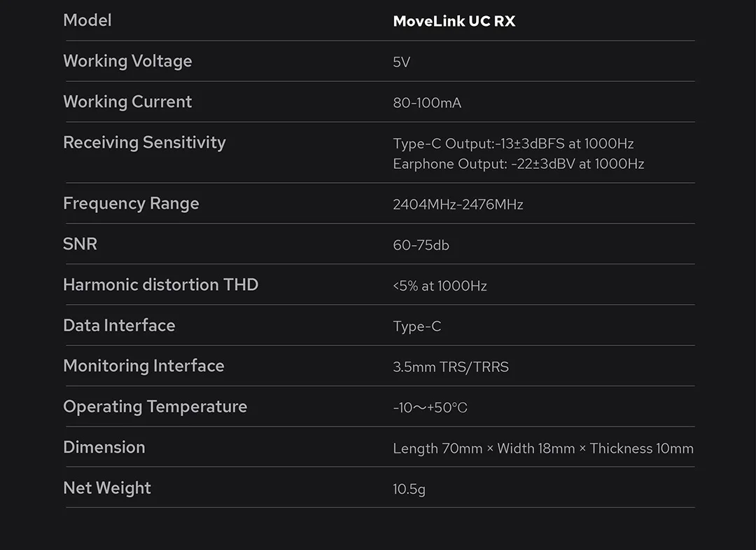This screenshot has height=550, width=756.
Task: Select the Type-C Output sensitivity line
Action: point(514,144)
